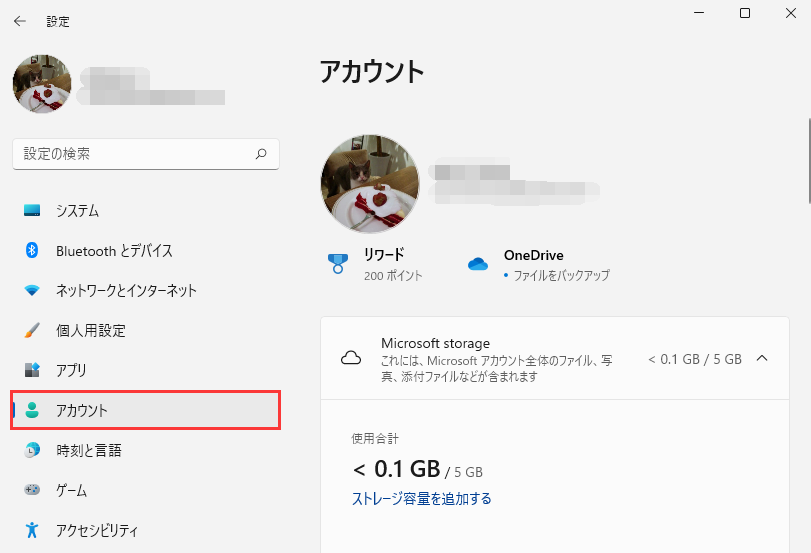Open システム settings
Screen dimensions: 811x553
tap(145, 211)
